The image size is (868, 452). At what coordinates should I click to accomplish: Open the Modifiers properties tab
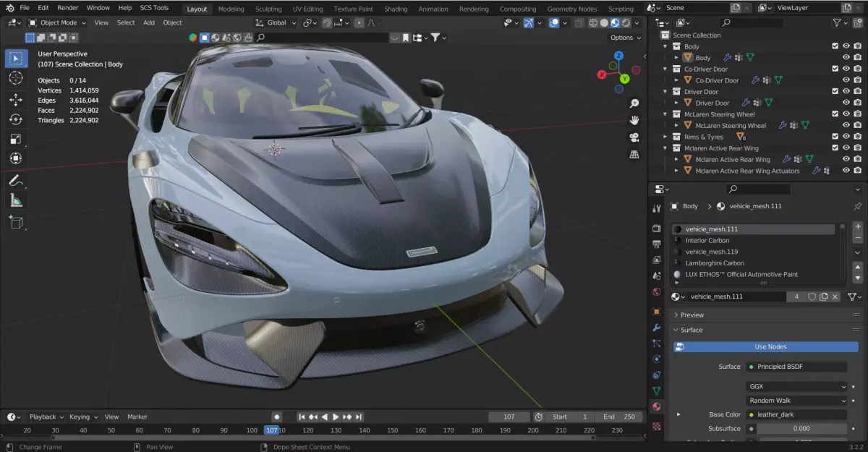tap(656, 327)
